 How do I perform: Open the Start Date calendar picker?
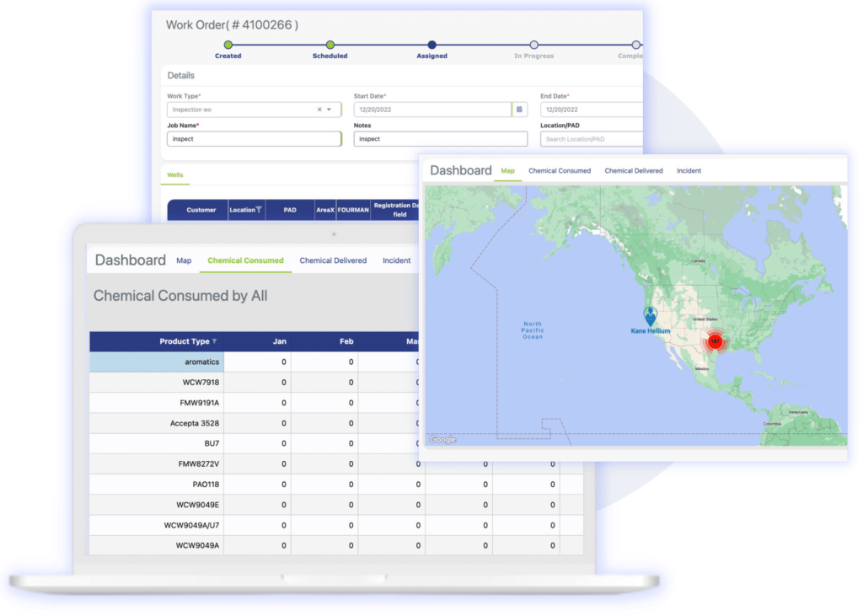pos(520,110)
